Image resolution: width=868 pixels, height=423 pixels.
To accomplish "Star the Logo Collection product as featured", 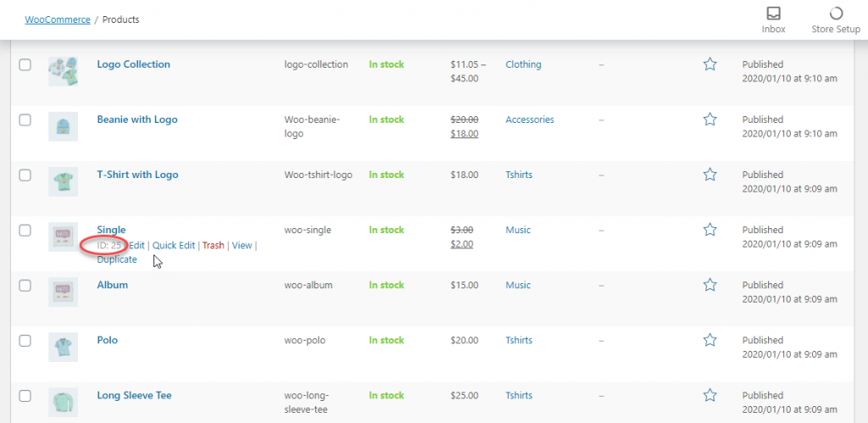I will click(x=709, y=64).
